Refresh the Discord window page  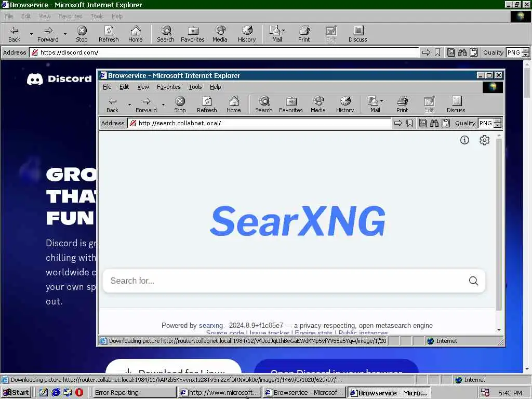tap(109, 34)
